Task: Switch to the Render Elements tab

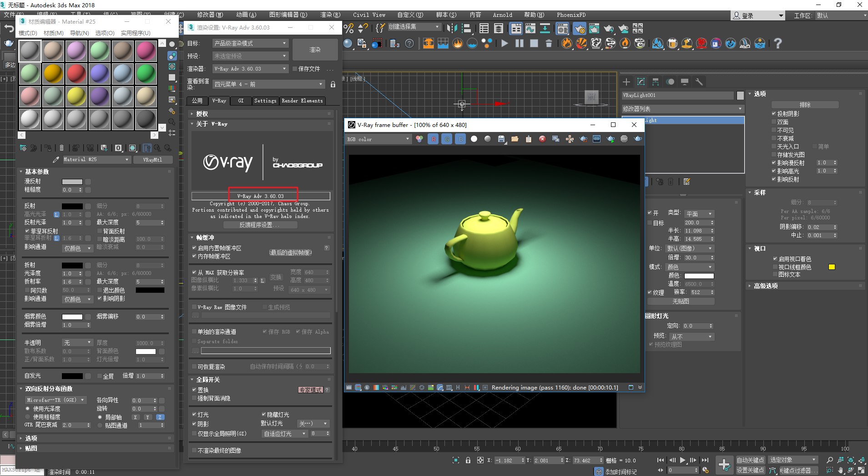Action: pyautogui.click(x=302, y=101)
